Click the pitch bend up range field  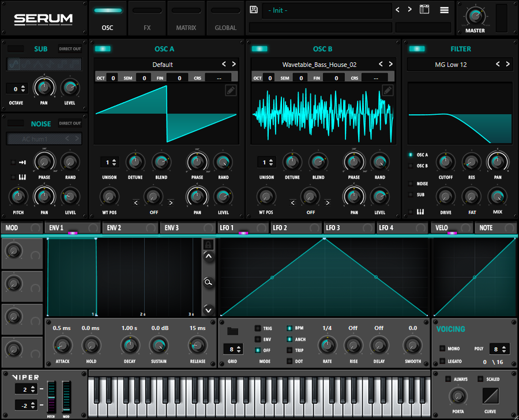(x=26, y=389)
